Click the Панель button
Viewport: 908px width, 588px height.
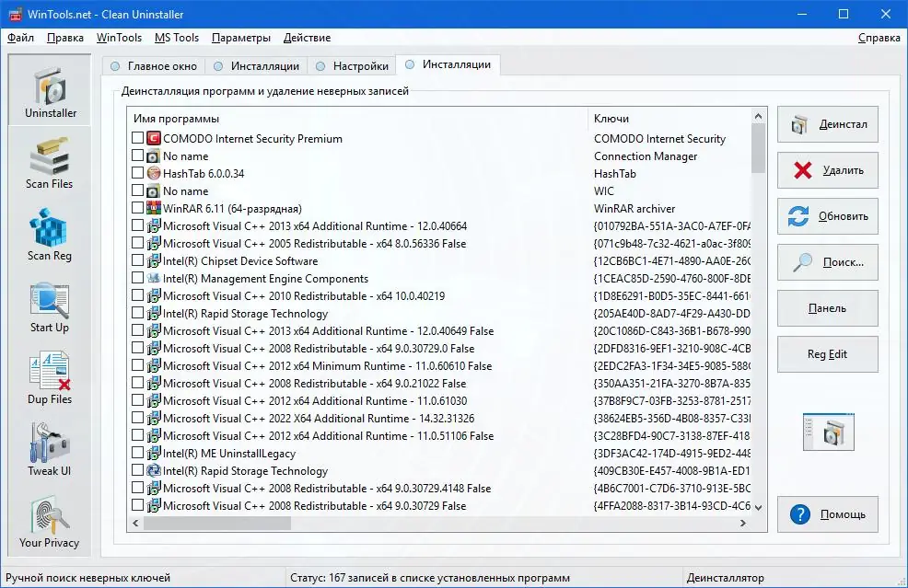coord(828,308)
